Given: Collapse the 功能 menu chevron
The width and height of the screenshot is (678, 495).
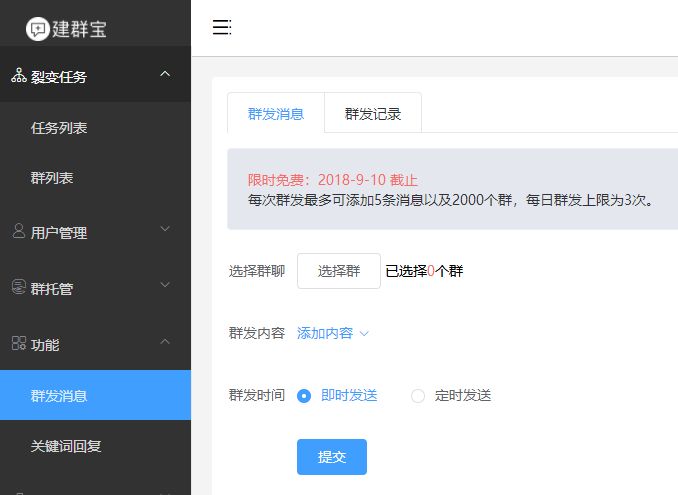Looking at the screenshot, I should (165, 342).
